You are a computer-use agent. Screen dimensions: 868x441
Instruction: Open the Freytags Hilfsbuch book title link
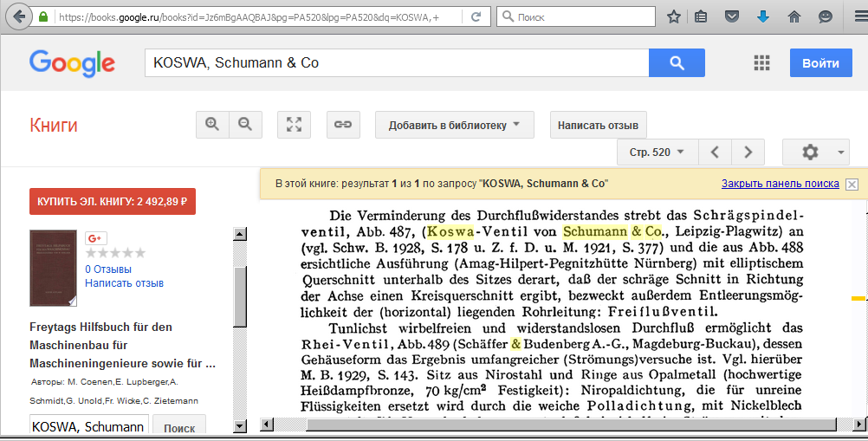122,346
